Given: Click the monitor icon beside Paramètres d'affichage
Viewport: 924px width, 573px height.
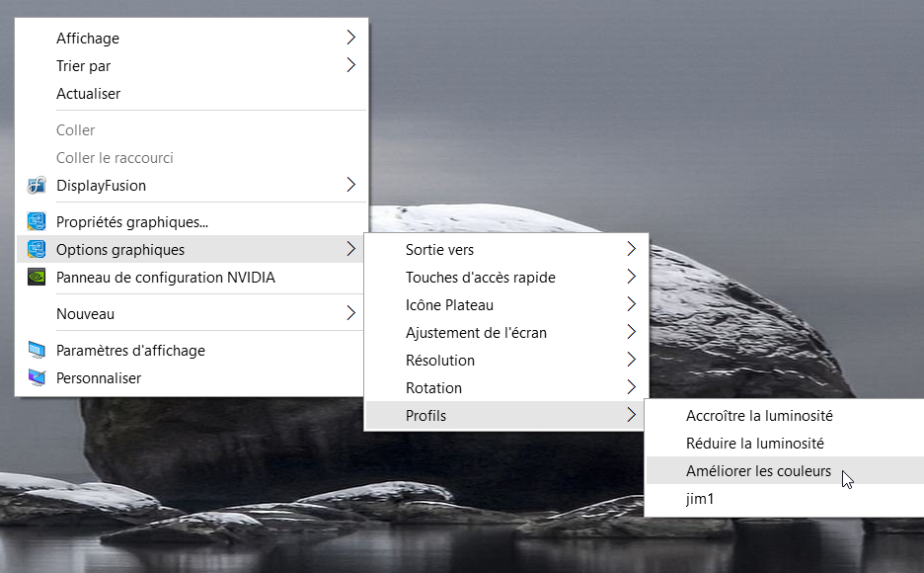Looking at the screenshot, I should tap(37, 350).
